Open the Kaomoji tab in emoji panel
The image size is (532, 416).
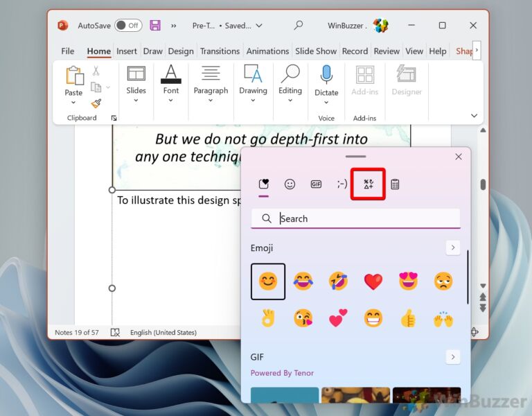pos(342,184)
